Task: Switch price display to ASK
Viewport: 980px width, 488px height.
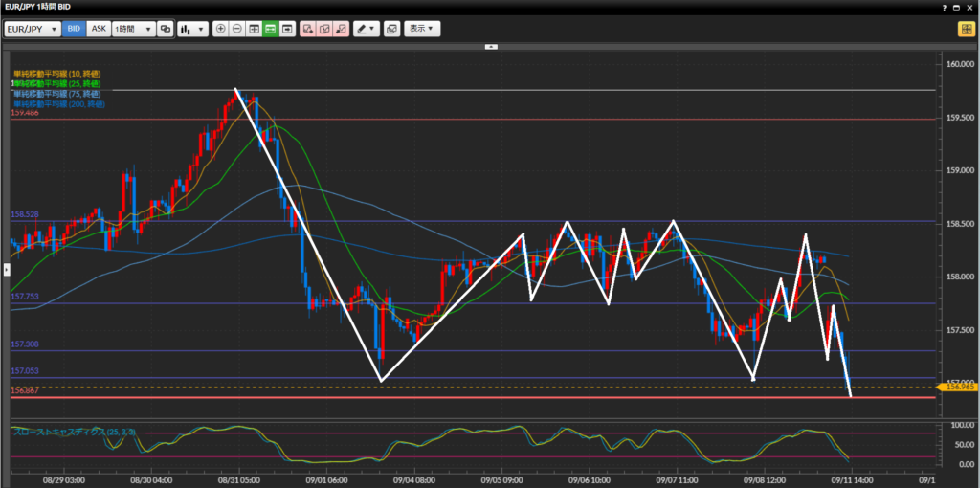Action: (x=99, y=29)
